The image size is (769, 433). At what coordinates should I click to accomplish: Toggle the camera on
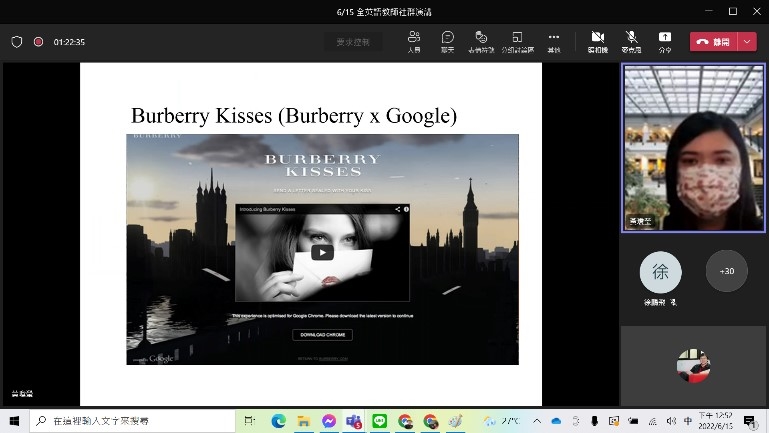point(597,41)
